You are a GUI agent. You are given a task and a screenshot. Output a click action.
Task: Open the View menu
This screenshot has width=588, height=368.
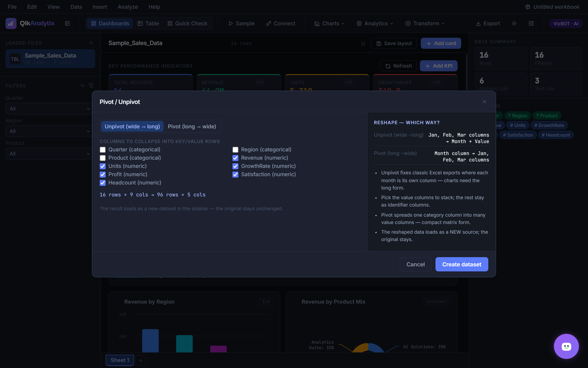(54, 7)
